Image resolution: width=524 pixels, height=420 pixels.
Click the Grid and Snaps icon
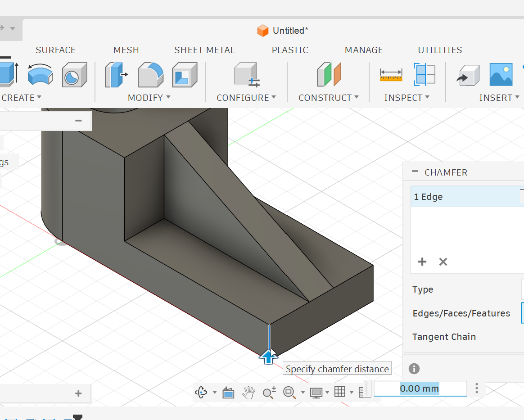coord(340,392)
